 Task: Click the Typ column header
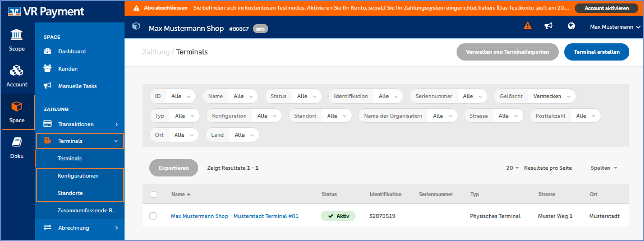pyautogui.click(x=475, y=194)
